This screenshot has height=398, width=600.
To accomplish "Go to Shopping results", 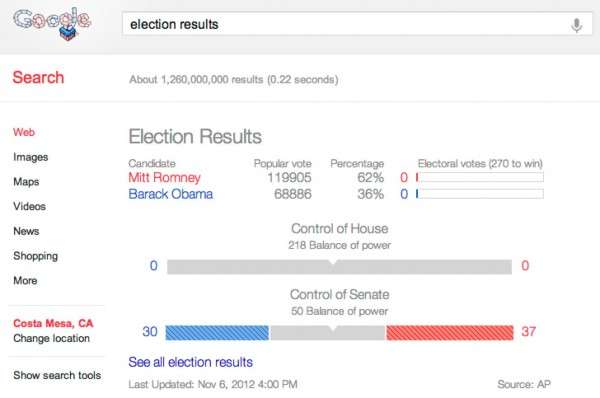I will 35,256.
